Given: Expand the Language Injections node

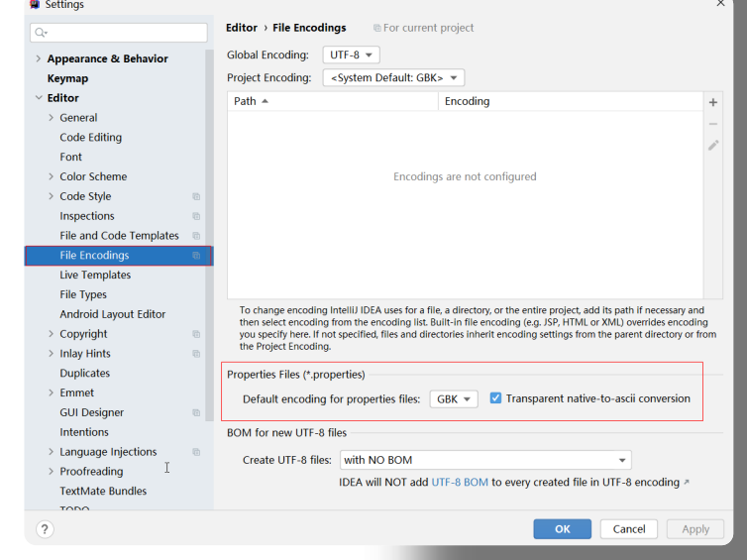Looking at the screenshot, I should tap(51, 452).
